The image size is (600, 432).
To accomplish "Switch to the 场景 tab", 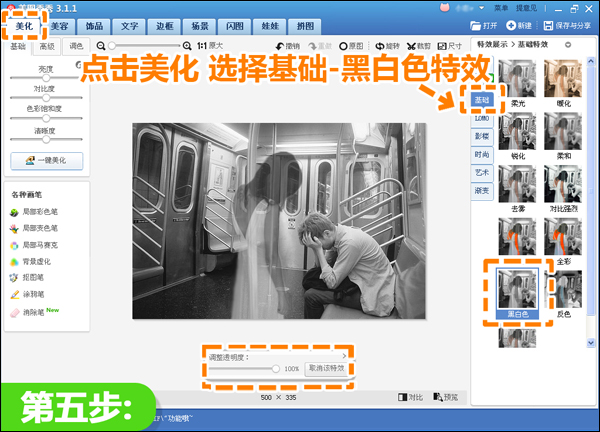I will click(200, 26).
